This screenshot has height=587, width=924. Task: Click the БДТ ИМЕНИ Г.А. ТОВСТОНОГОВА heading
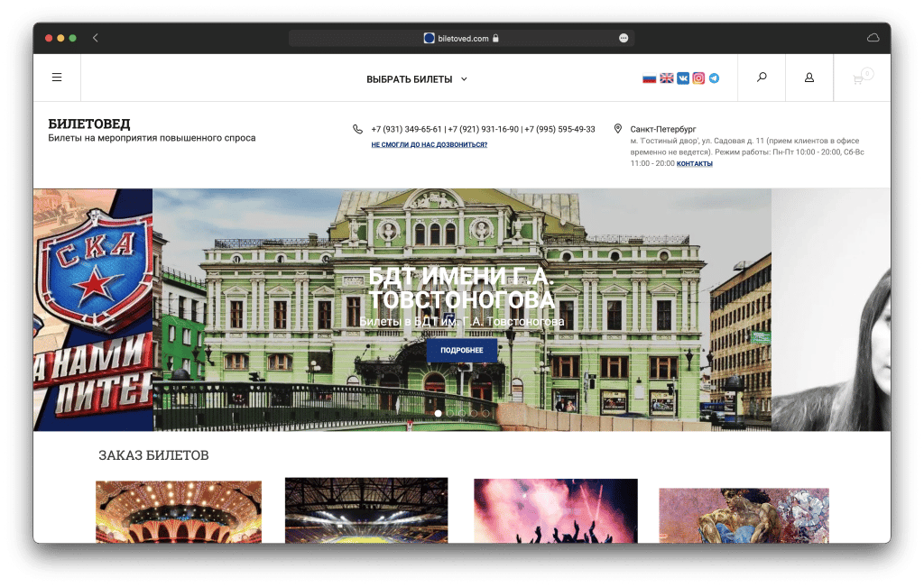tap(461, 288)
